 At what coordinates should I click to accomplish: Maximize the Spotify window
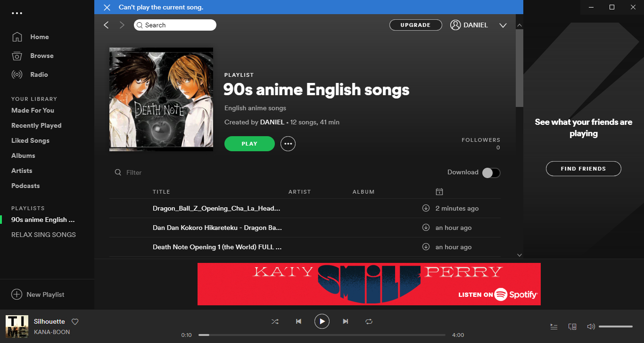(x=612, y=7)
